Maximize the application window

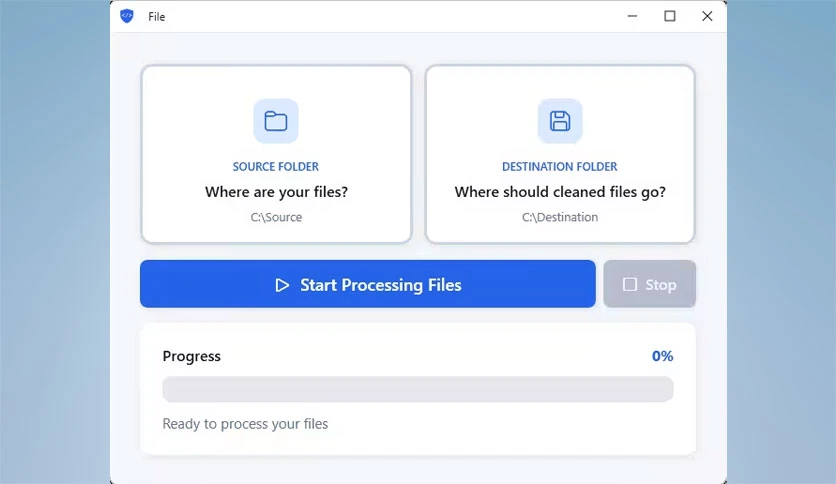(x=670, y=16)
